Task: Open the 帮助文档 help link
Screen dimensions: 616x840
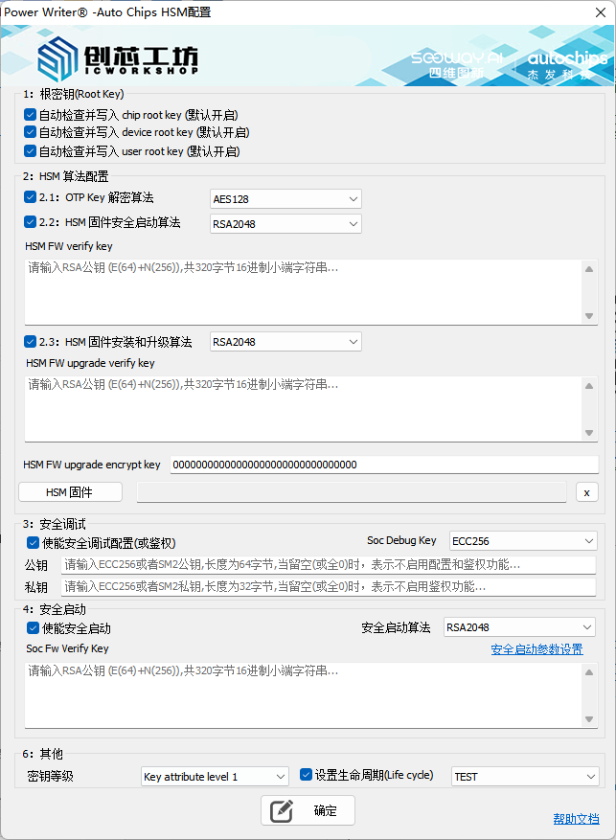Action: 576,818
